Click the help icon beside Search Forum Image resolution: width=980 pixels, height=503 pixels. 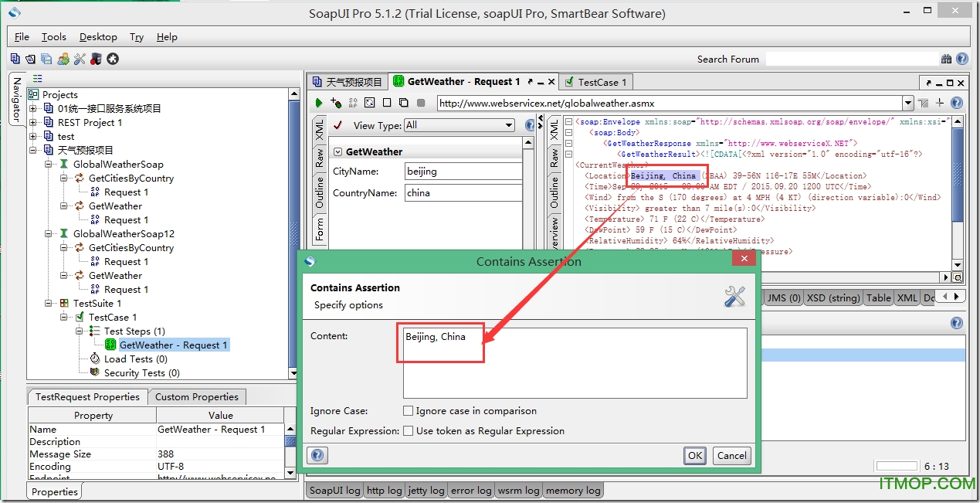click(x=962, y=59)
